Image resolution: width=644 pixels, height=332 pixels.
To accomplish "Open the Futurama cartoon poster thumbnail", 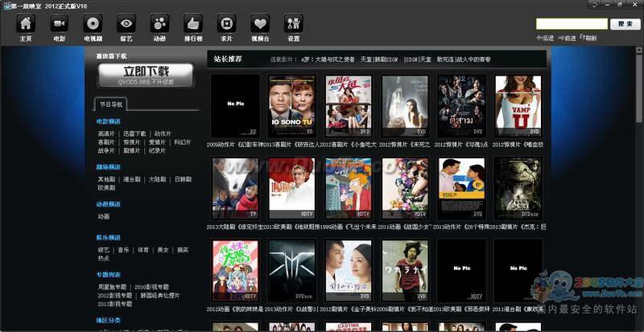I will [x=349, y=188].
